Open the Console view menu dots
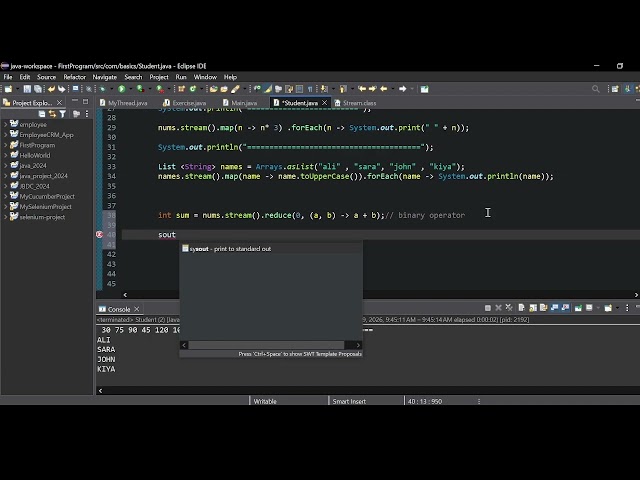This screenshot has width=640, height=480. click(627, 308)
